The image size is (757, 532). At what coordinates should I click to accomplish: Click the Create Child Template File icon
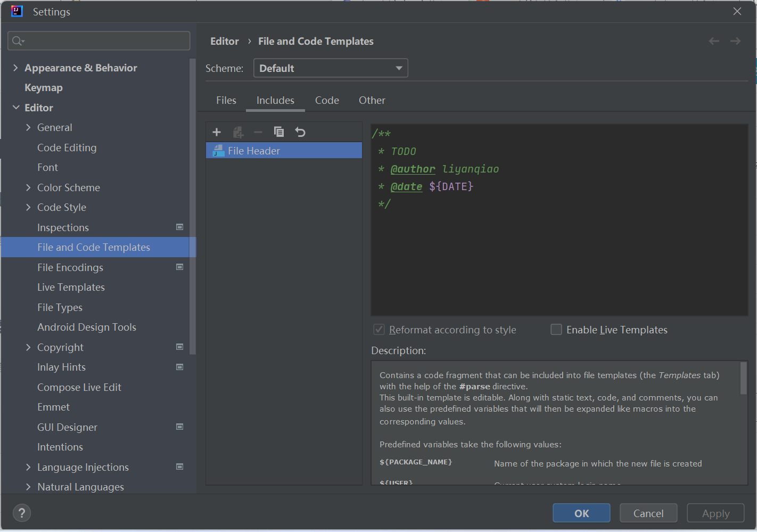(x=238, y=132)
